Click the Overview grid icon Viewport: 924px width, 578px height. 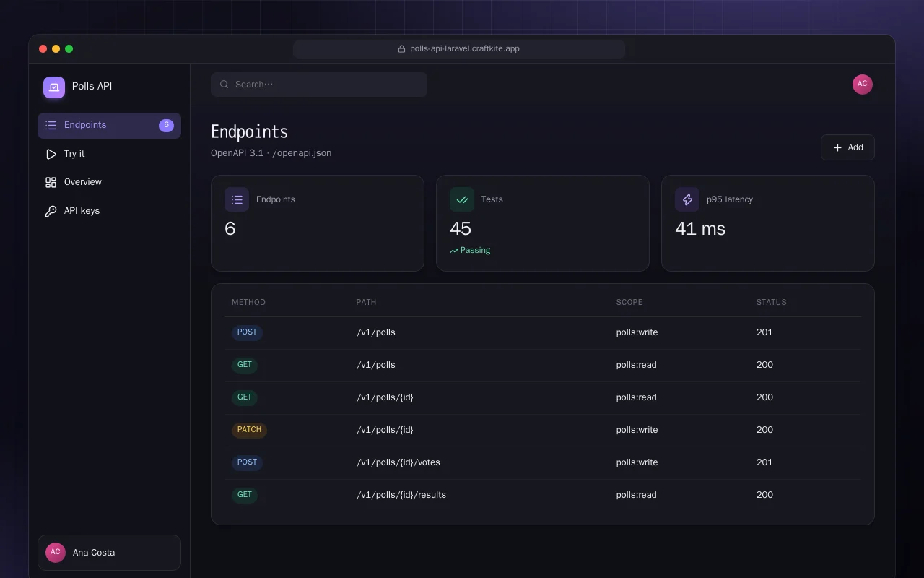pos(51,182)
